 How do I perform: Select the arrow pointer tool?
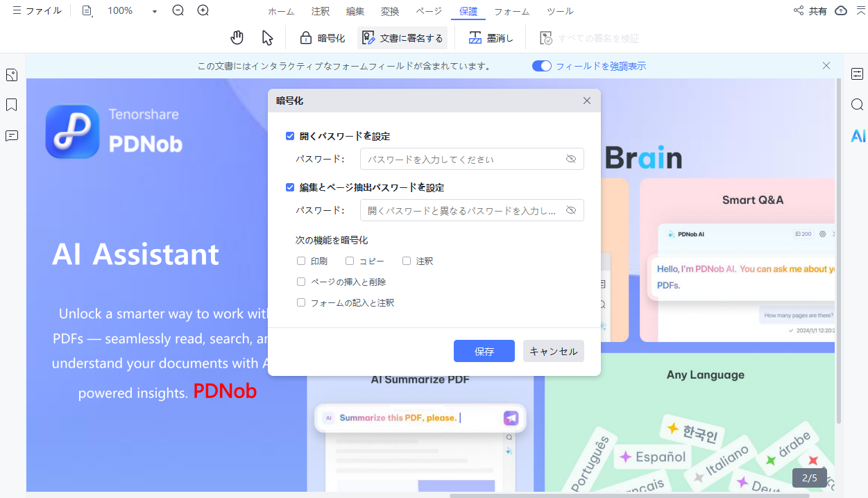click(x=268, y=37)
